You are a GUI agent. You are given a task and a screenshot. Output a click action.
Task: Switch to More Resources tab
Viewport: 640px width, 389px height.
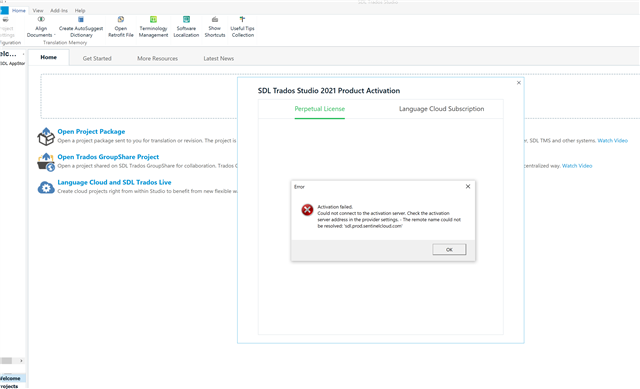[158, 58]
